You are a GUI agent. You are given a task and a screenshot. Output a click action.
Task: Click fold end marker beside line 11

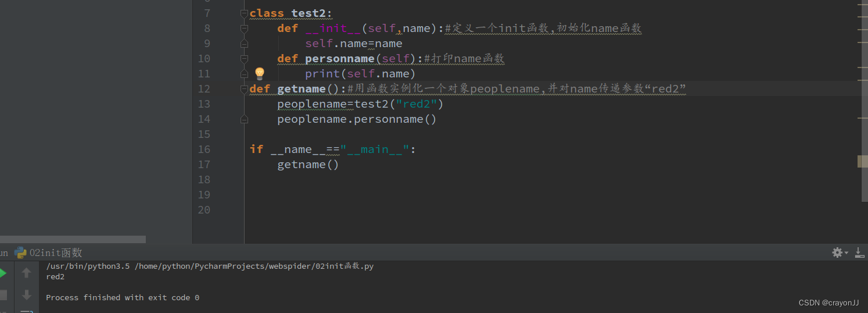pyautogui.click(x=244, y=74)
